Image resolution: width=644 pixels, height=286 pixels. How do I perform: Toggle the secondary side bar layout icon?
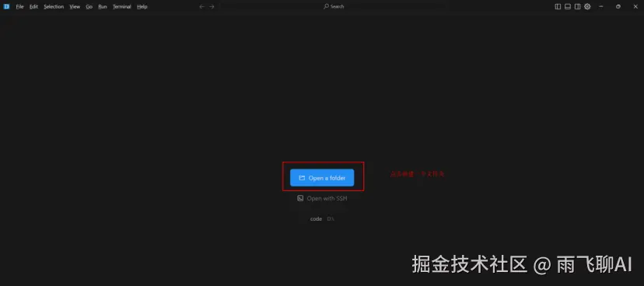click(x=577, y=6)
